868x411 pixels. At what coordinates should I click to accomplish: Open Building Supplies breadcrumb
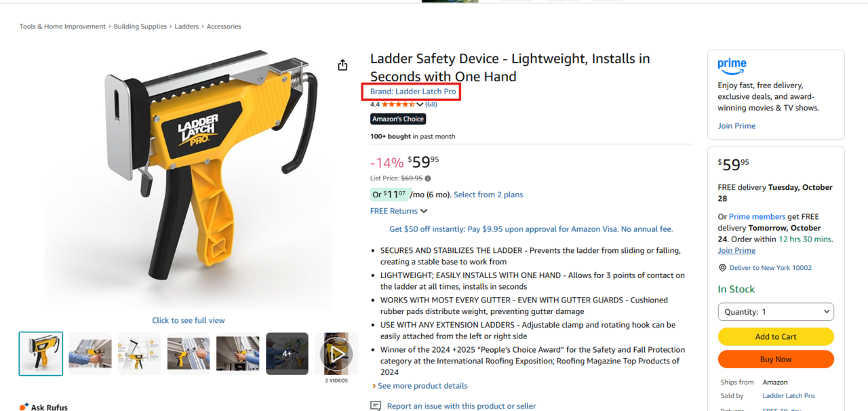point(140,26)
